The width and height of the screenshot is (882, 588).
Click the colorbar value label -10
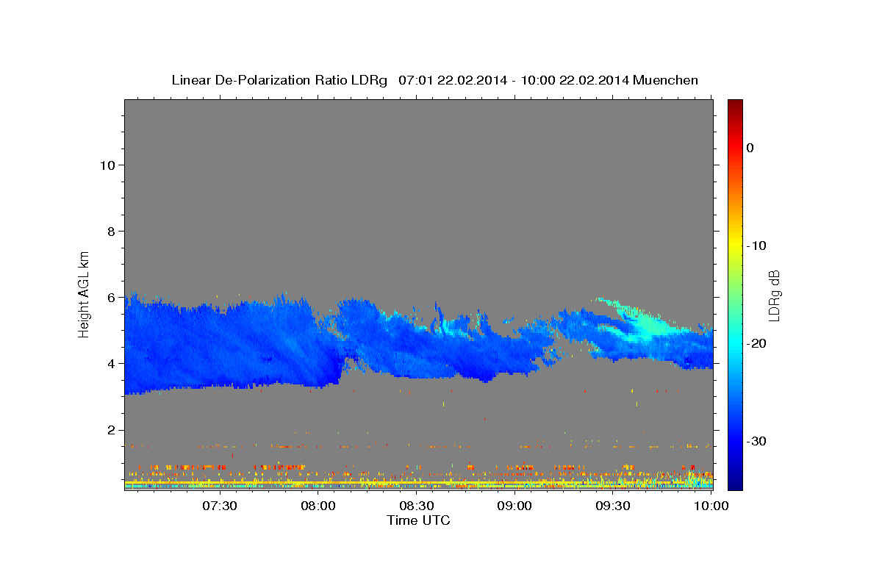[757, 245]
